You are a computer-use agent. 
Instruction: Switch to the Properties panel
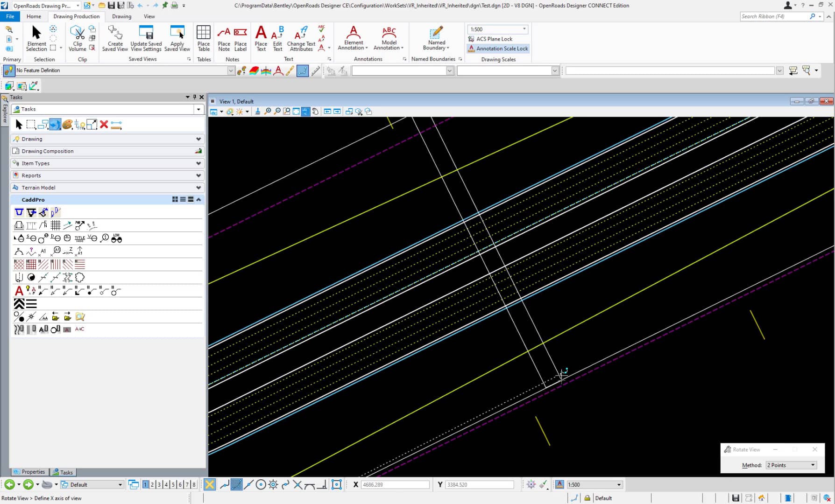click(x=29, y=472)
